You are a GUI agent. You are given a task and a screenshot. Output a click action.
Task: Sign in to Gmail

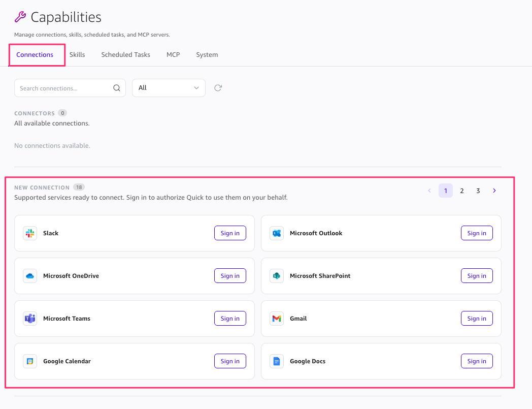pyautogui.click(x=477, y=318)
